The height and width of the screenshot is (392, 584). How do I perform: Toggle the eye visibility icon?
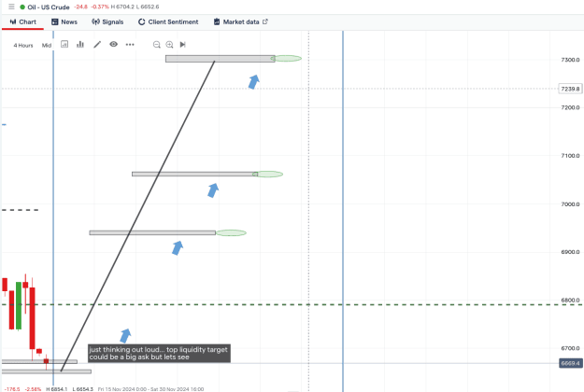pyautogui.click(x=114, y=44)
